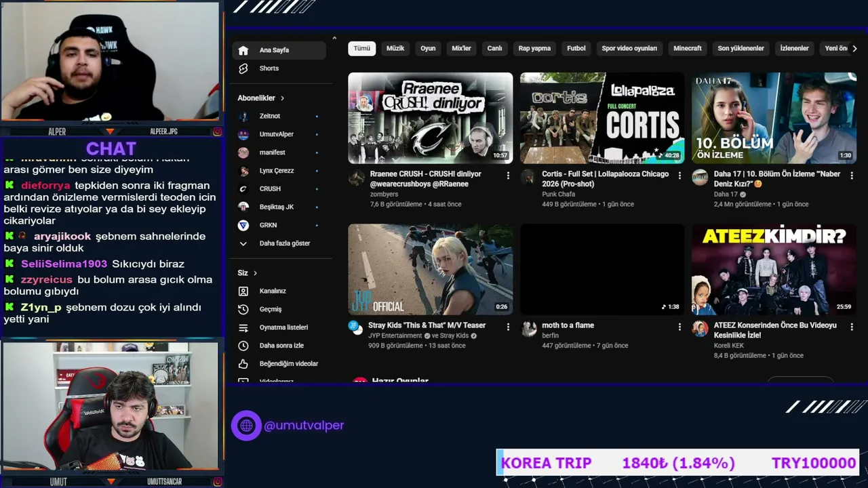Open more options for Raaenee CRUSH video
Screen dimensions: 868x488
coord(508,175)
